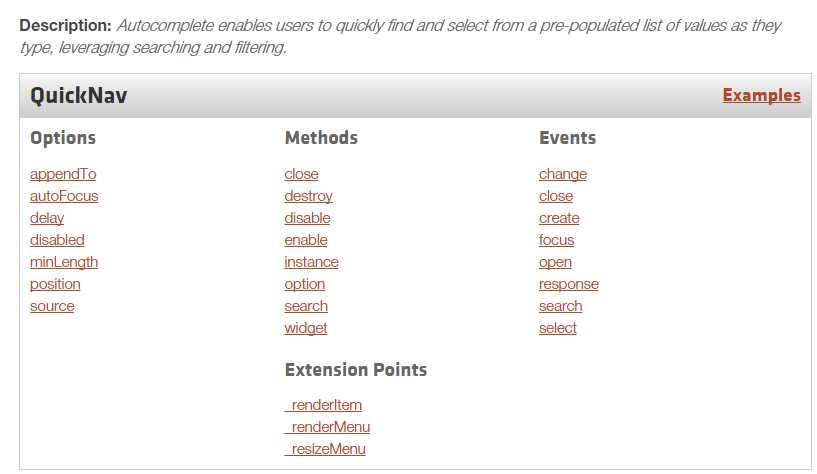This screenshot has height=474, width=817.
Task: Open the Examples link in QuickNav header
Action: click(x=761, y=95)
